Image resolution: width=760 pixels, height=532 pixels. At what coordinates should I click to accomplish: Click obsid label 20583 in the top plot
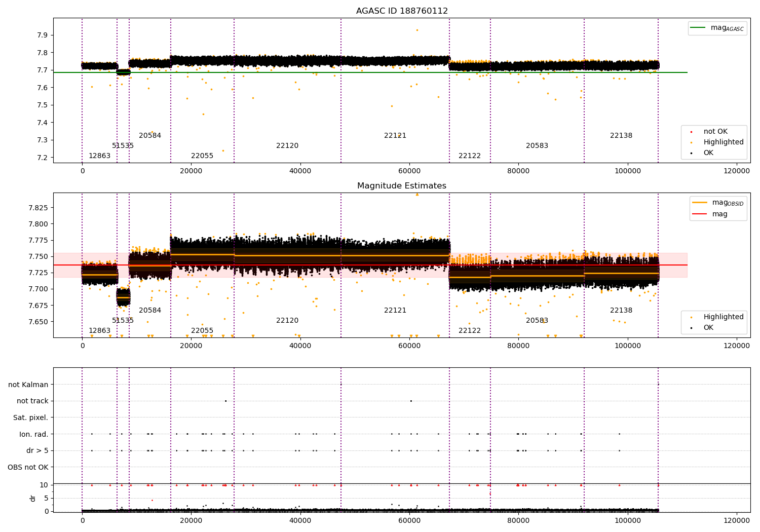537,146
